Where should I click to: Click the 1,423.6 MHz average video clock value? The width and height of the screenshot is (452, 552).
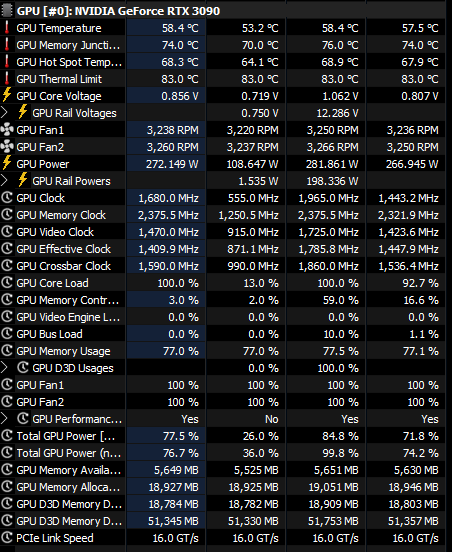point(408,232)
